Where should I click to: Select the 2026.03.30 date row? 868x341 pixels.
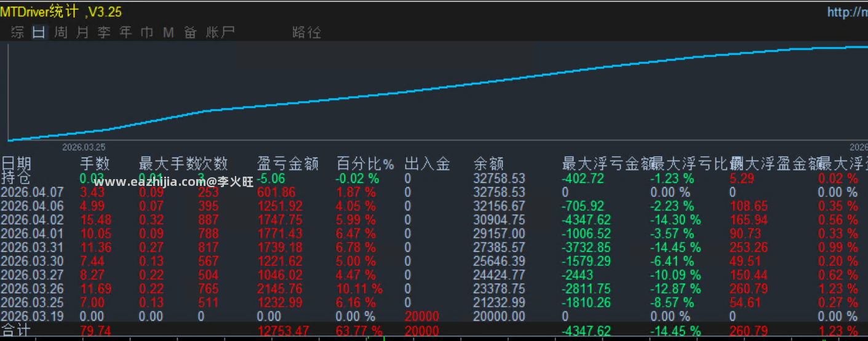pyautogui.click(x=32, y=261)
